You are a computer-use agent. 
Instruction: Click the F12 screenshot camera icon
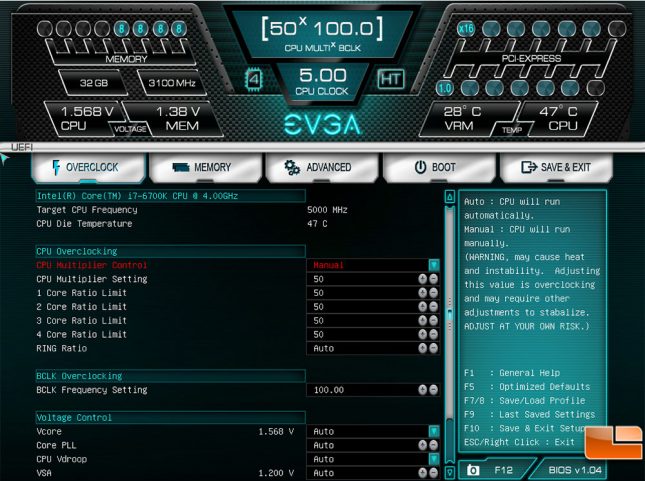point(473,470)
